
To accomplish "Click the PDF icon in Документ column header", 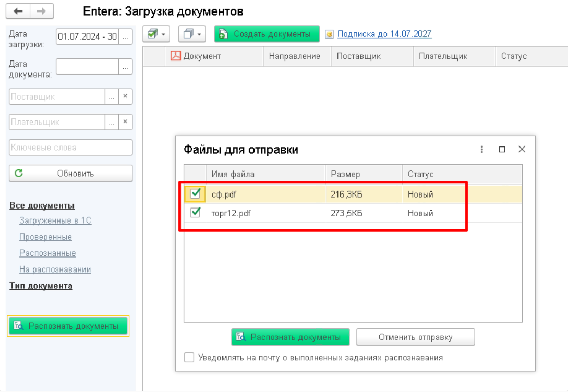I will click(175, 56).
